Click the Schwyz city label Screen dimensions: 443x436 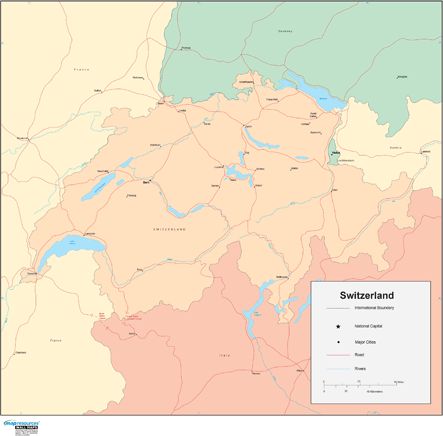click(x=260, y=169)
